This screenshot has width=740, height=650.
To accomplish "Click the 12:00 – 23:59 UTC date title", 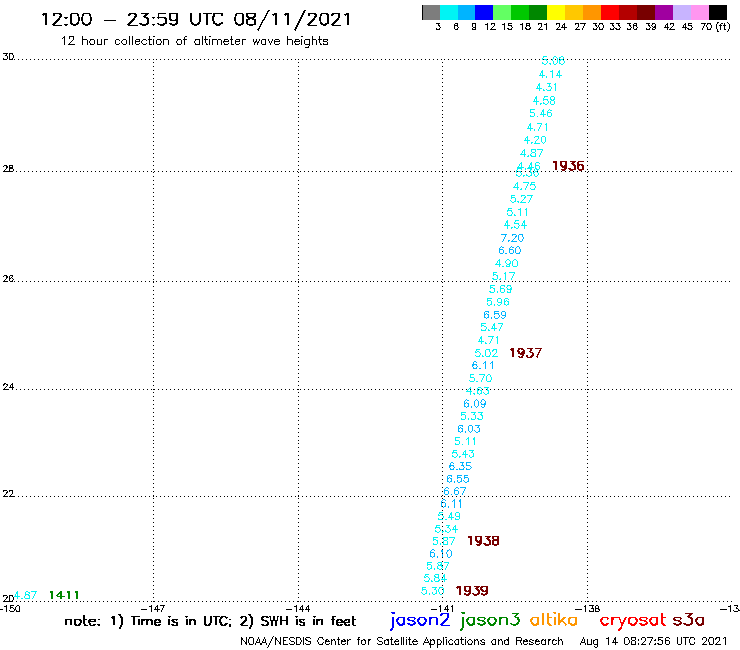I will coord(196,20).
